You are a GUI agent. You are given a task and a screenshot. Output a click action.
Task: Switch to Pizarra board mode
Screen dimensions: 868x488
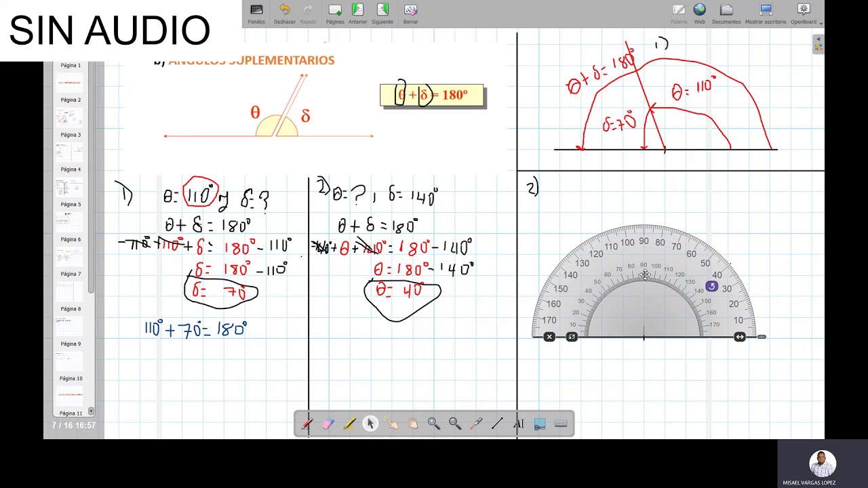pyautogui.click(x=679, y=14)
